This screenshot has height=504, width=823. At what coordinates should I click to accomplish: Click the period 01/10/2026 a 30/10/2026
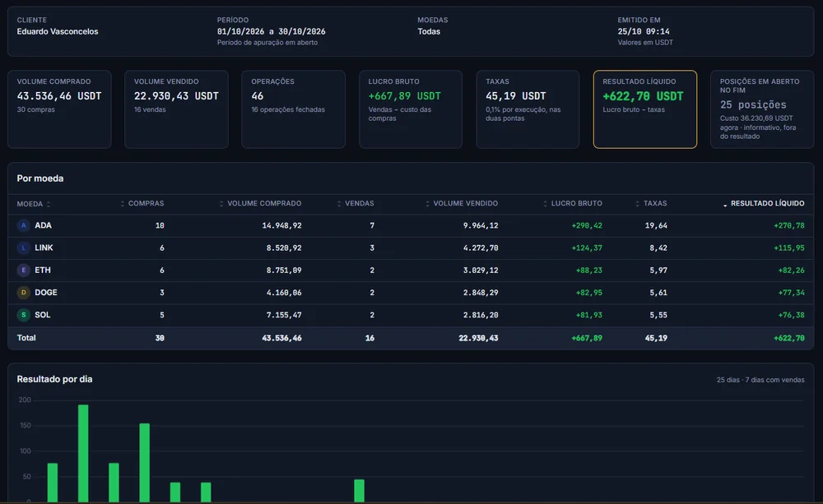coord(272,31)
